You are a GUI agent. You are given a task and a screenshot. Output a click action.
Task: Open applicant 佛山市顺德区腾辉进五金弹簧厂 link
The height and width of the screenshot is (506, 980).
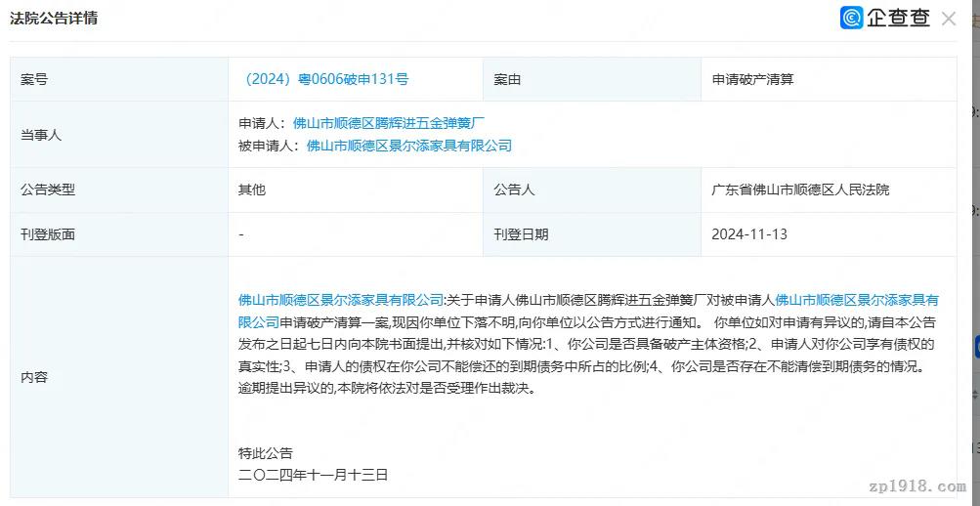coord(389,123)
